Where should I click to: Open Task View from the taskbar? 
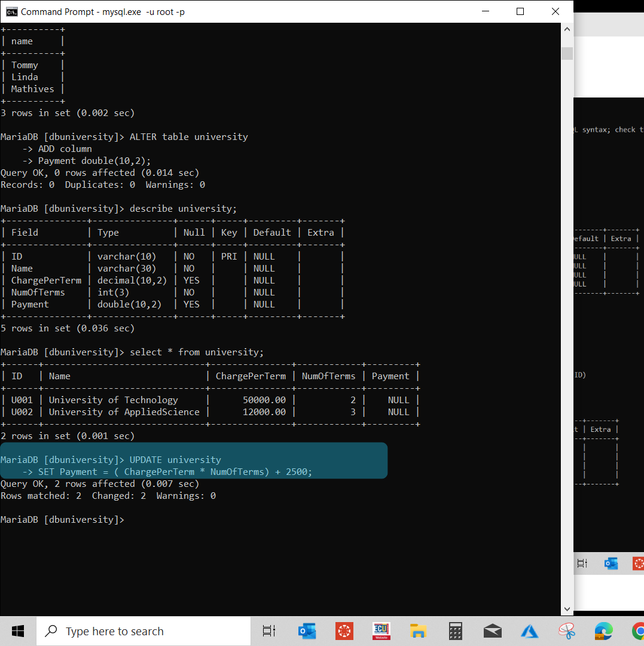[268, 630]
